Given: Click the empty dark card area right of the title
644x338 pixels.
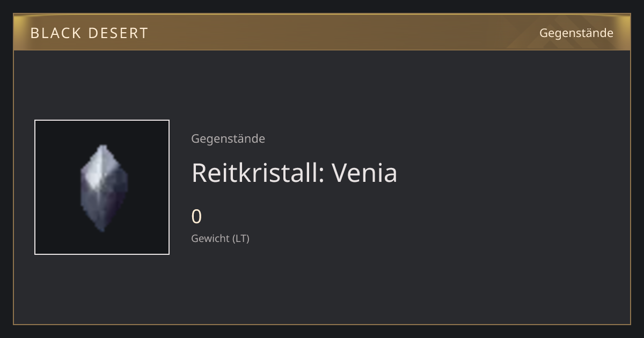Looking at the screenshot, I should tap(510, 173).
